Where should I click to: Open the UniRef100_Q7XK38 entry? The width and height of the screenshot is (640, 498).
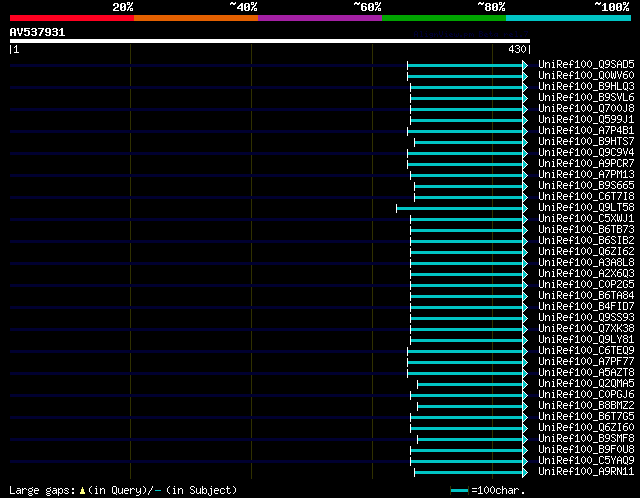pos(586,329)
